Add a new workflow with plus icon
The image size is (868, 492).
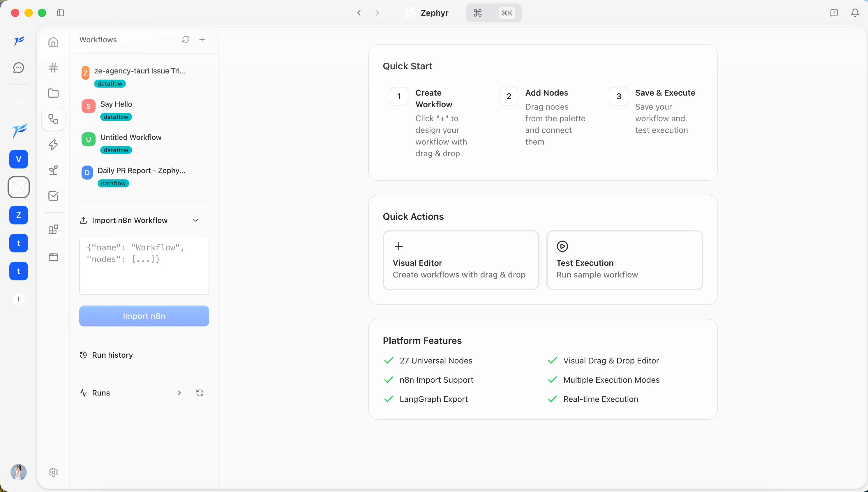[202, 40]
